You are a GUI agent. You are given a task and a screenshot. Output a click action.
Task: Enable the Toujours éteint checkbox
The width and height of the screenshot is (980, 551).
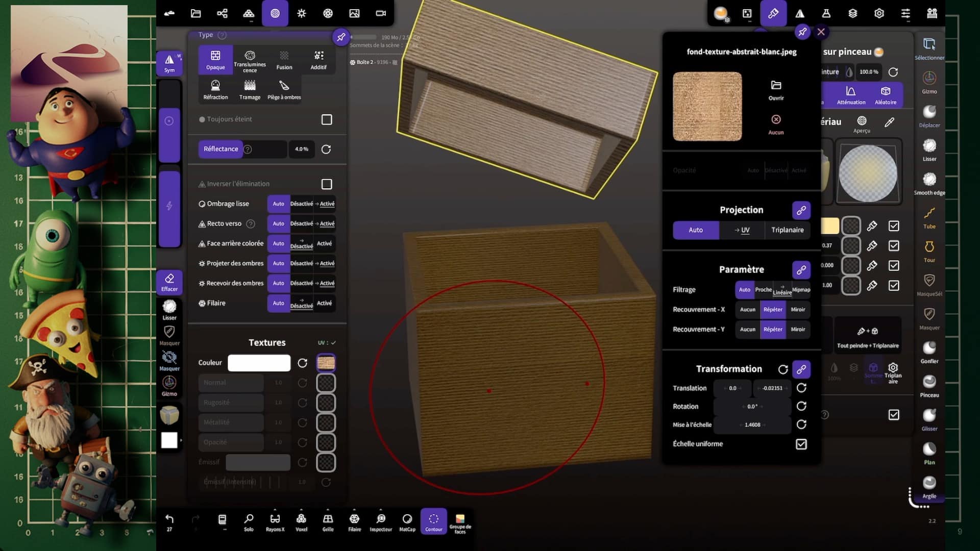pyautogui.click(x=327, y=119)
